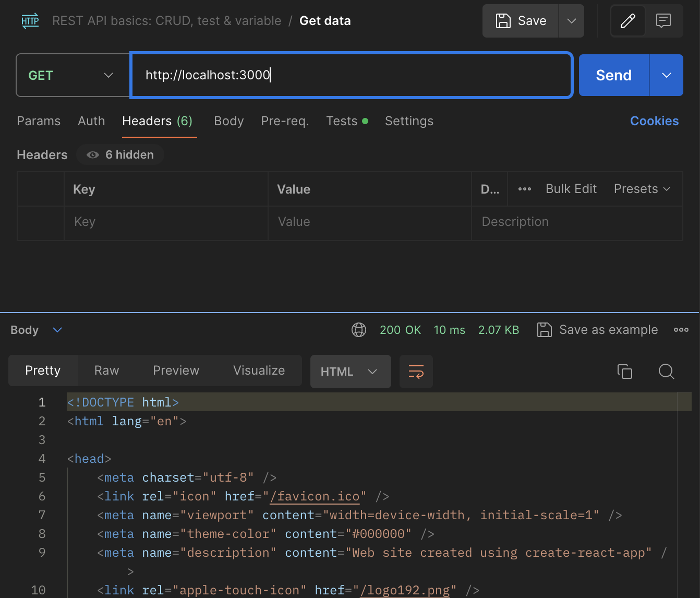Click the HTTP request type icon
This screenshot has width=700, height=598.
[x=30, y=21]
